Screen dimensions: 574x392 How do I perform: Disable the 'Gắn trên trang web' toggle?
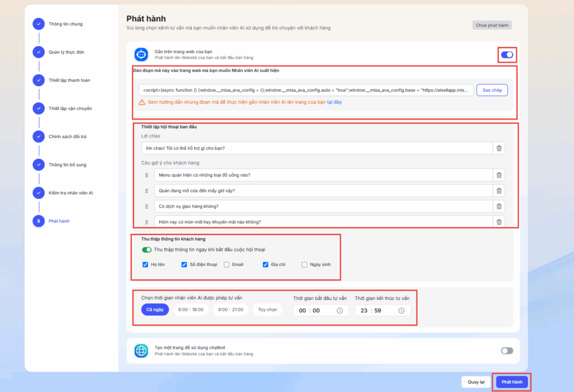tap(507, 54)
